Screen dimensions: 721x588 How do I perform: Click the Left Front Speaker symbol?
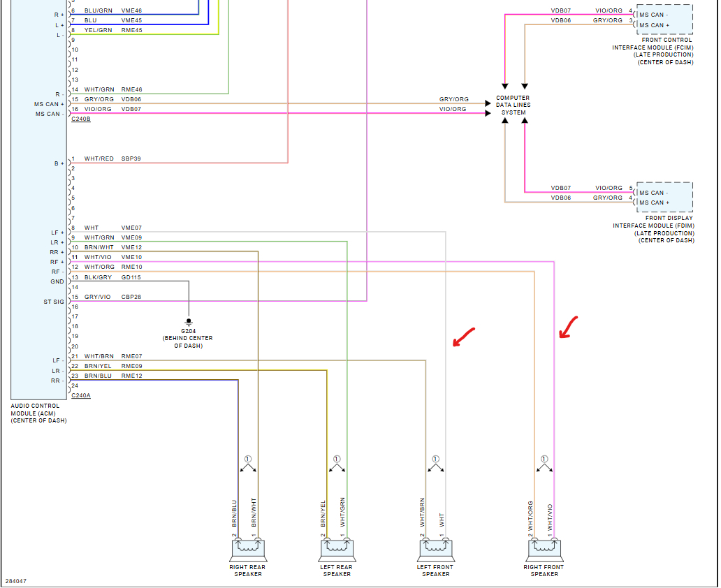click(436, 550)
